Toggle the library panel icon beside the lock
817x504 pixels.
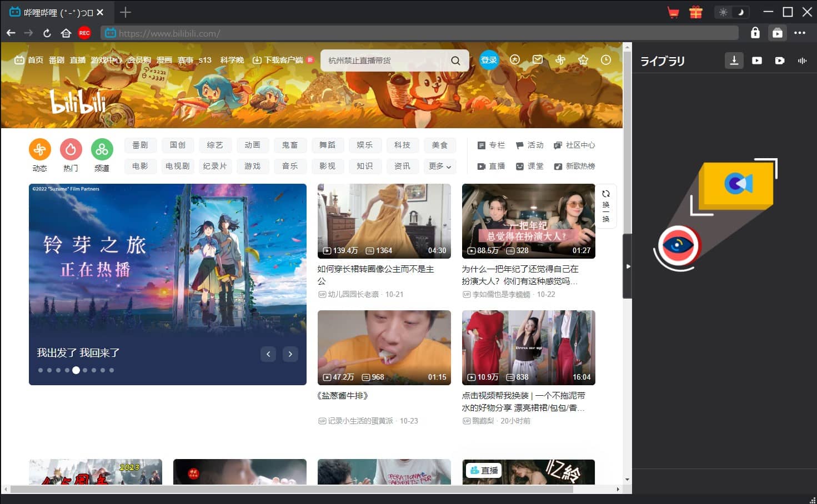(778, 33)
